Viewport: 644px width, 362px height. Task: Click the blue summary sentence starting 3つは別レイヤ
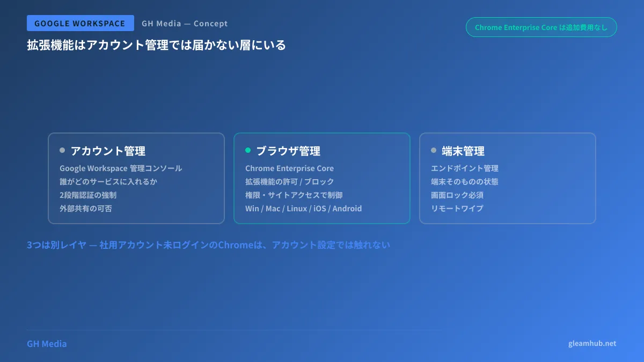coord(208,245)
